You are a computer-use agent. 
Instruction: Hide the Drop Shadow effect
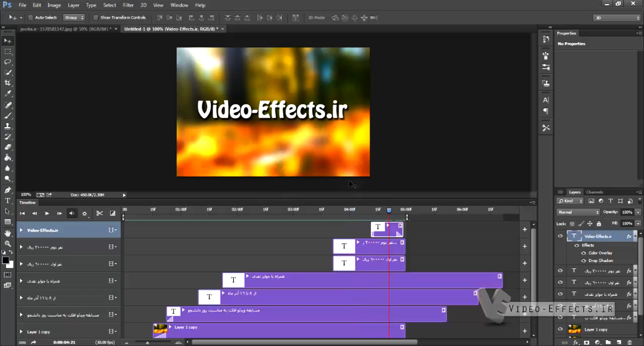click(x=584, y=261)
